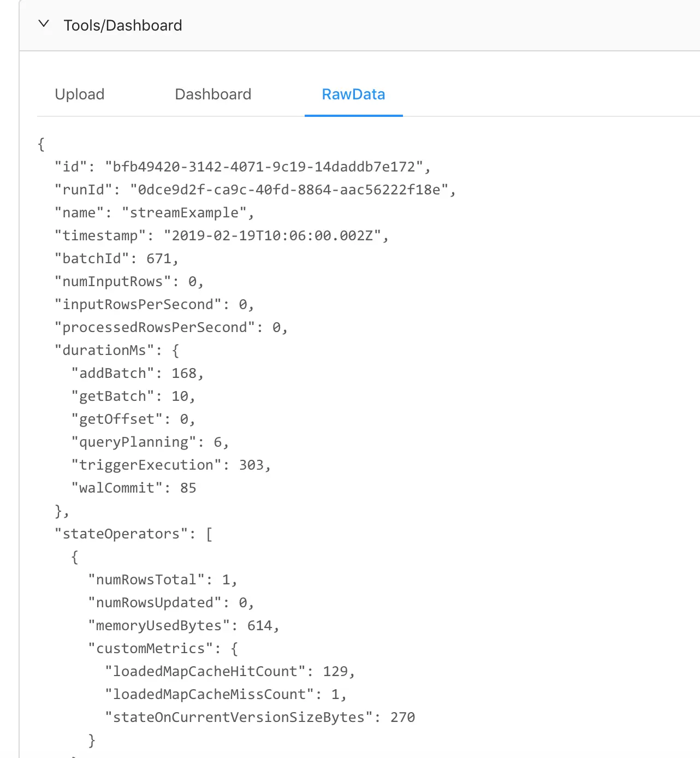Click the "walCommit": 85 line

tap(134, 488)
